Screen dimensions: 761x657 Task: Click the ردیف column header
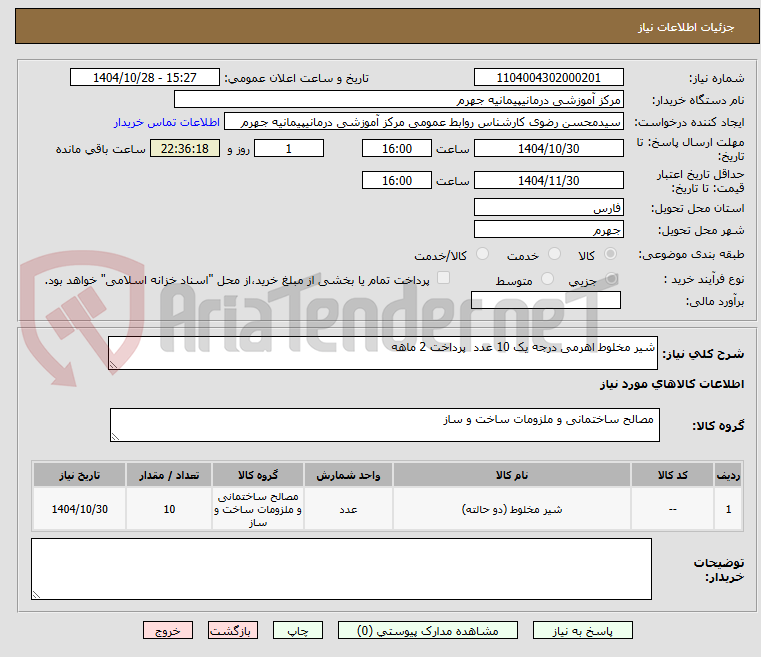tap(728, 475)
